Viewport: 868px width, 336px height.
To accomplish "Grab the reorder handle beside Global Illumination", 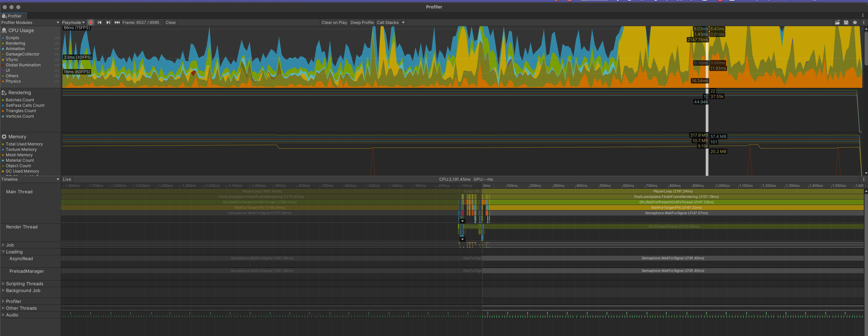I will click(57, 65).
